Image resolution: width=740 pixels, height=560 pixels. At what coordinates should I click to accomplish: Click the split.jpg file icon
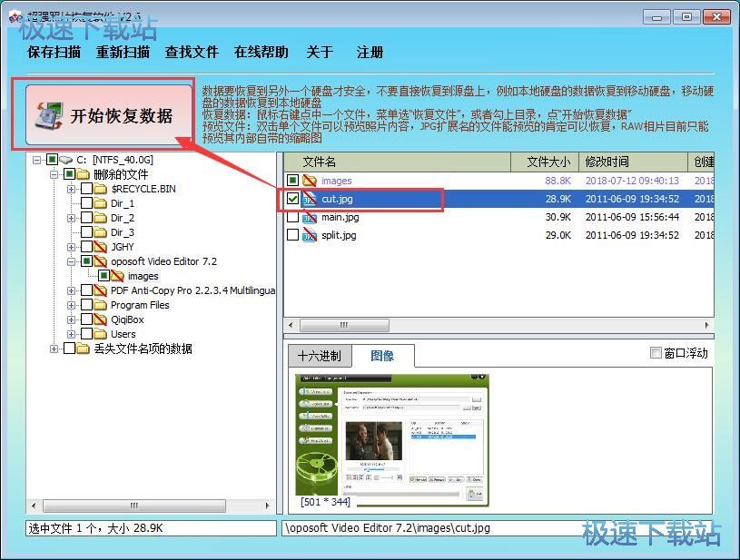310,235
